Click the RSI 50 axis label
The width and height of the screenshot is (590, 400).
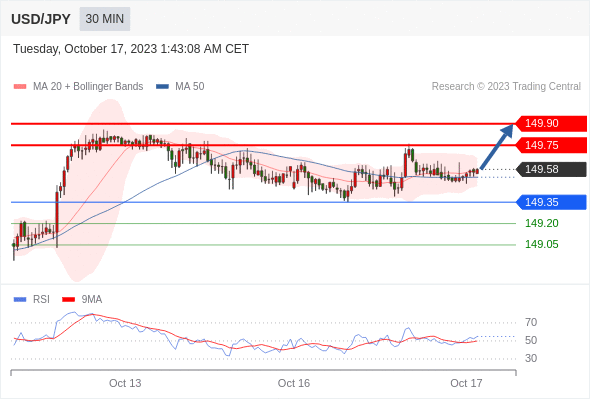pyautogui.click(x=531, y=341)
